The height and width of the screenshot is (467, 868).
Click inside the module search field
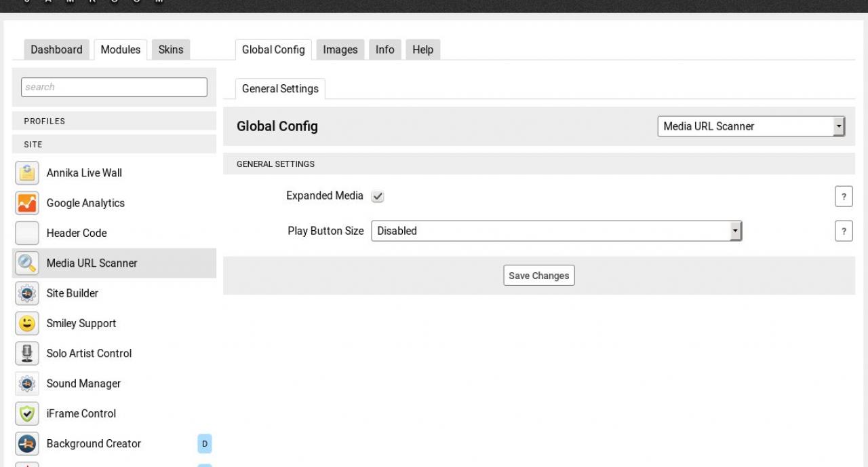click(114, 86)
